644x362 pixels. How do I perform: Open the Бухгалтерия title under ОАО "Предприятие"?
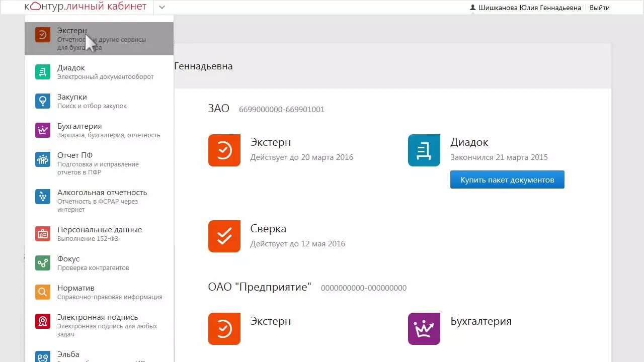[x=481, y=321]
